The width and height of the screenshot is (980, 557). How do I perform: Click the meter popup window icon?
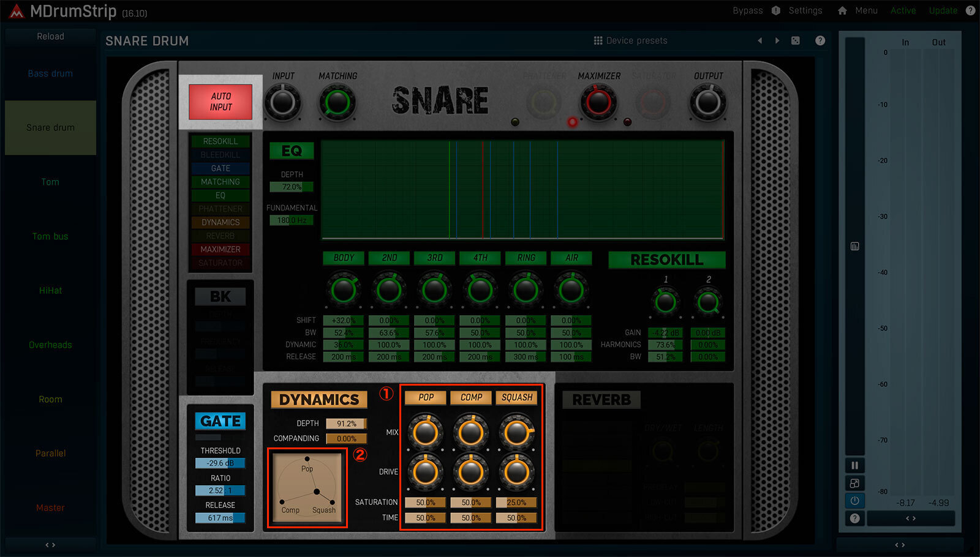click(854, 483)
